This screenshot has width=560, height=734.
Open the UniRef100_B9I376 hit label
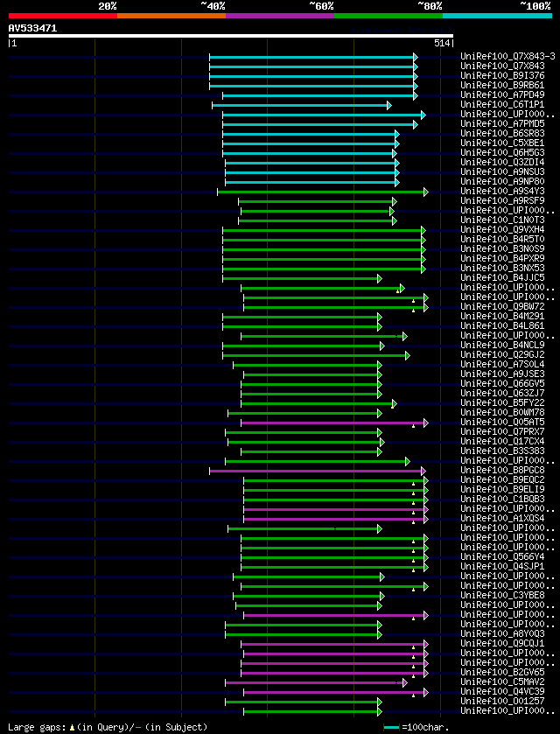tap(503, 76)
